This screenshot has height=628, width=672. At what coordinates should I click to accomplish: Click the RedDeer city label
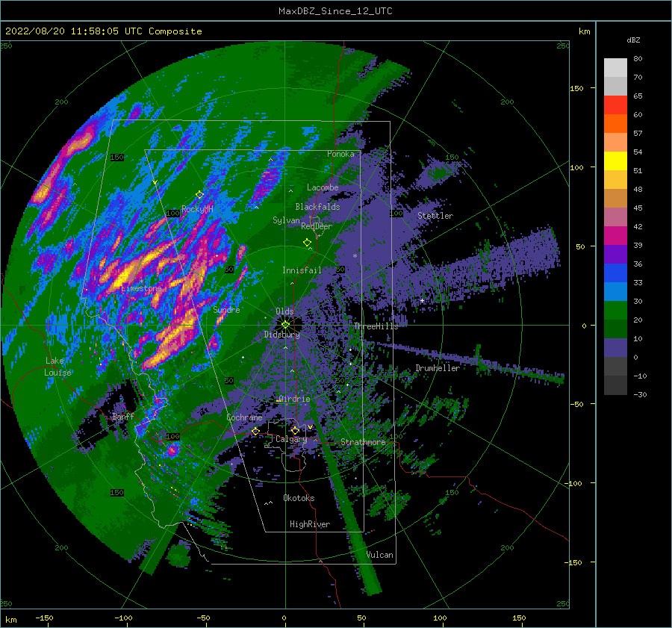click(x=317, y=226)
